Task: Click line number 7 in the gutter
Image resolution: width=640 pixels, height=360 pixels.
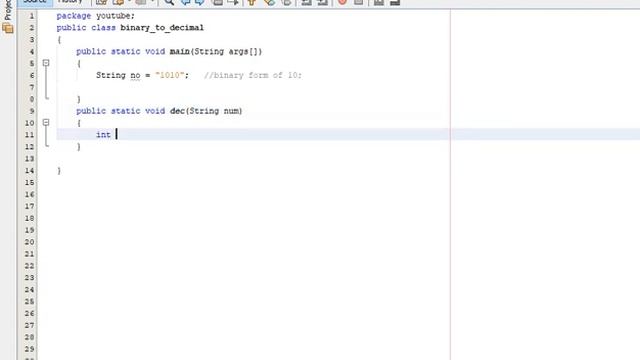Action: click(31, 87)
